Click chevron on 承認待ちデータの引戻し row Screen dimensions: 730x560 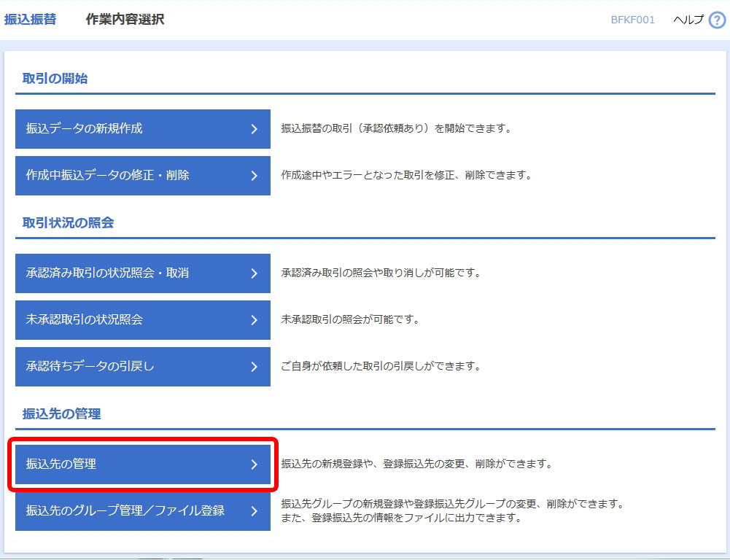(x=255, y=366)
